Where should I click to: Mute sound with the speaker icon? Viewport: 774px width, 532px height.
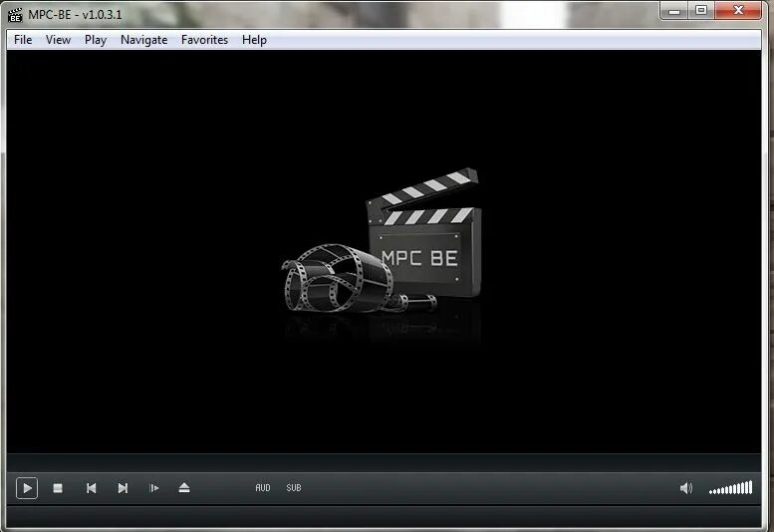coord(686,488)
